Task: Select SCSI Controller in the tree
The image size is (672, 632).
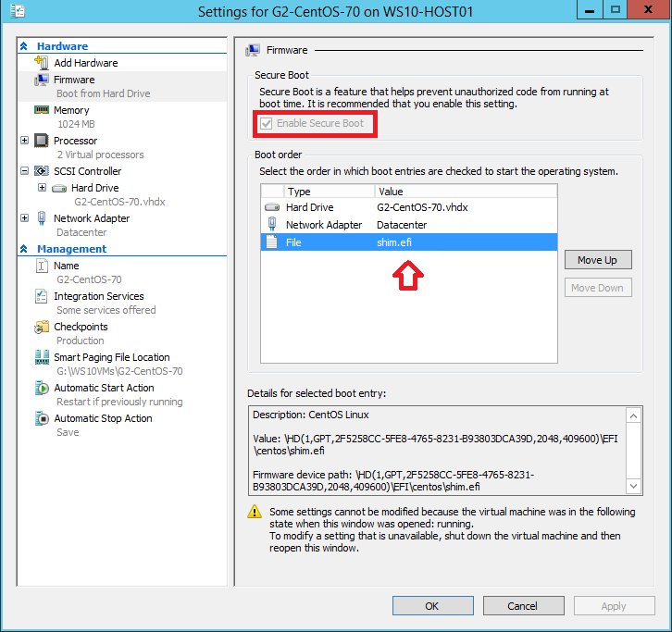Action: pos(87,171)
